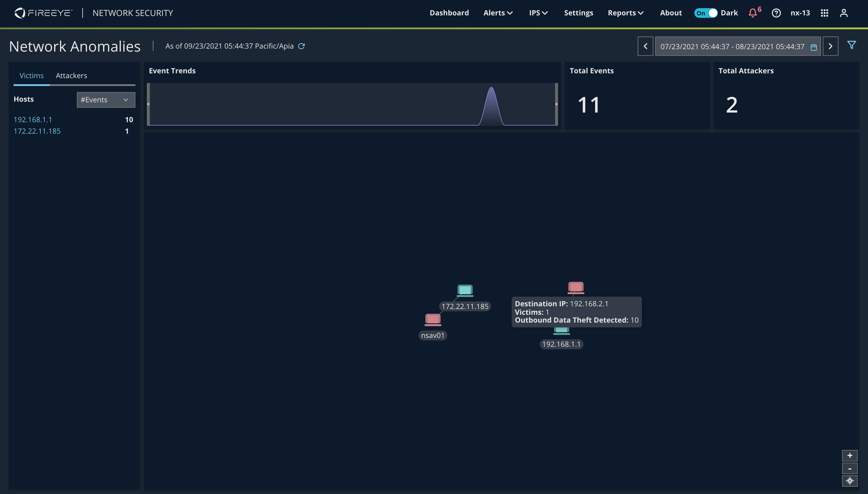Expand the Alerts menu
Image resolution: width=868 pixels, height=494 pixels.
498,13
